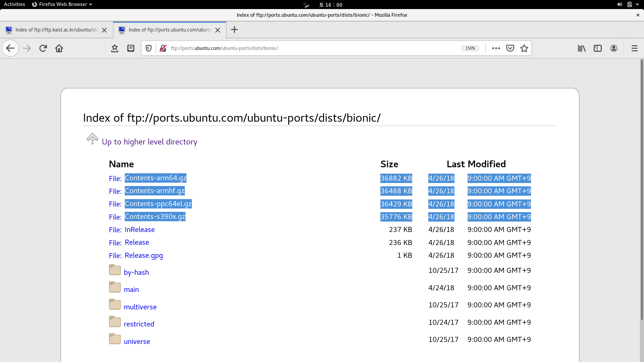The width and height of the screenshot is (644, 362).
Task: Open the InRelease file
Action: pyautogui.click(x=140, y=230)
